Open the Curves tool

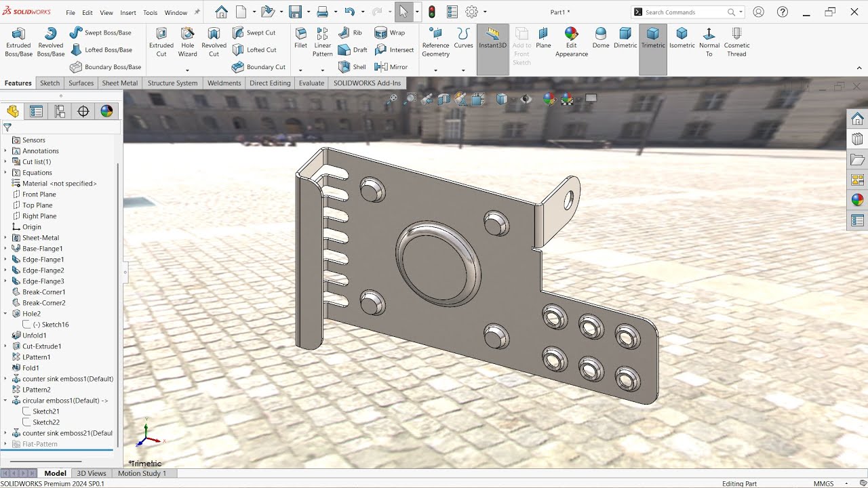click(x=463, y=38)
